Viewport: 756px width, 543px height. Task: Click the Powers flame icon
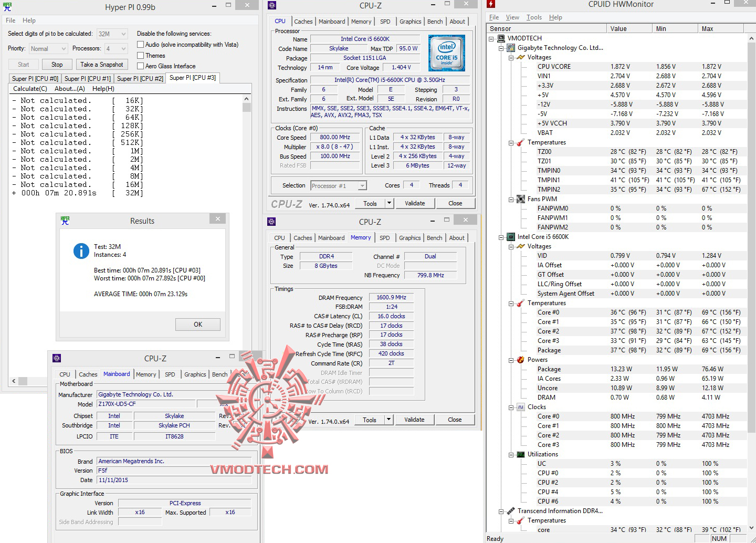[x=521, y=360]
